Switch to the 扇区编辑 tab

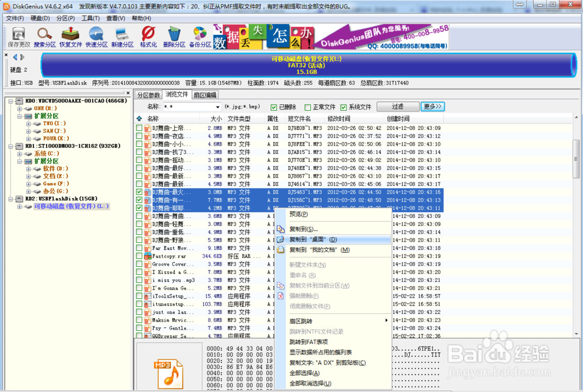coord(205,95)
